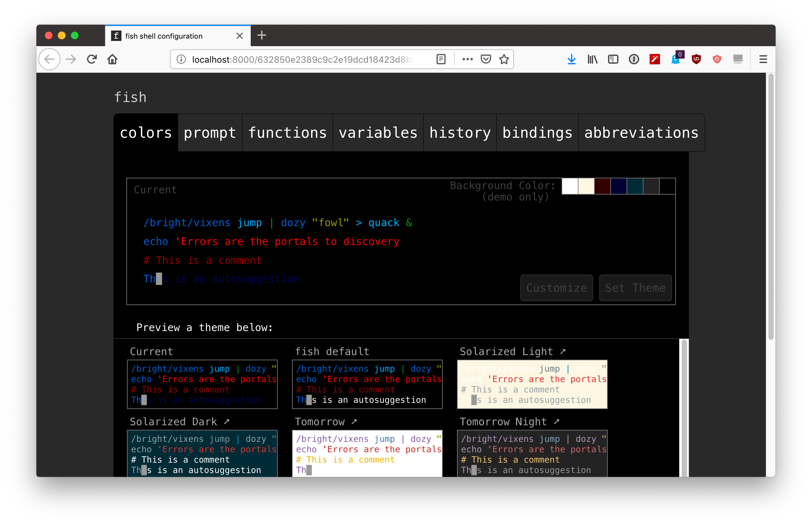The width and height of the screenshot is (812, 525).
Task: Switch to the prompt tab
Action: tap(209, 133)
